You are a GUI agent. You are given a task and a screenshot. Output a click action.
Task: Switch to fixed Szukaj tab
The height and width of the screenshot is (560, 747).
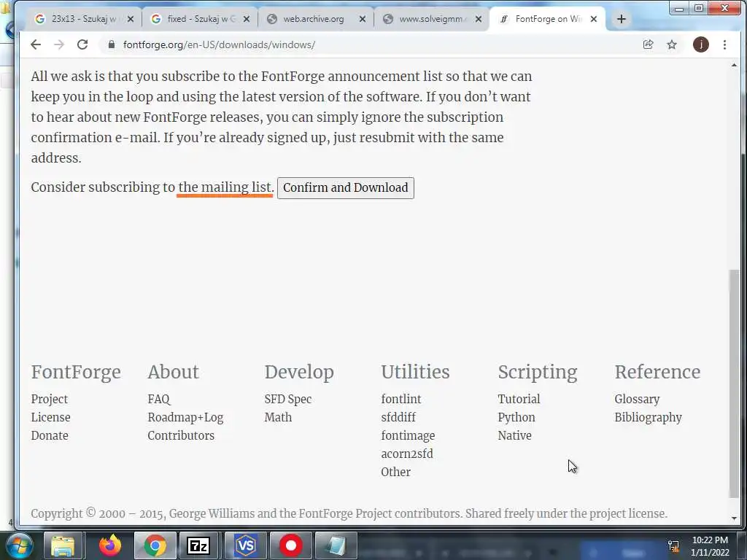200,19
